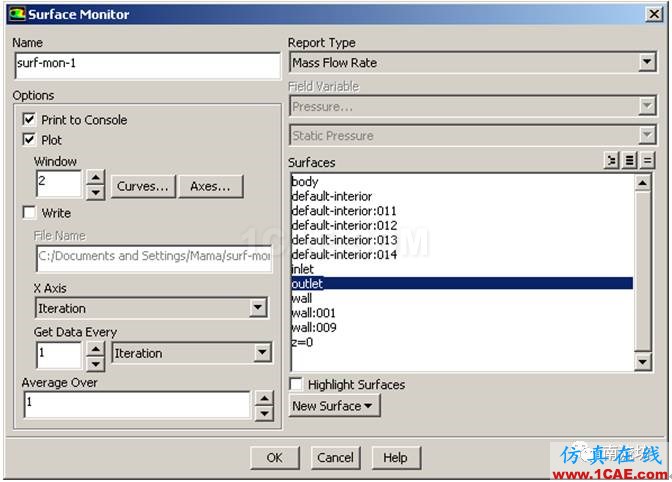Increase the Get Data Every value
Viewport: 672px width, 482px height.
(x=96, y=350)
